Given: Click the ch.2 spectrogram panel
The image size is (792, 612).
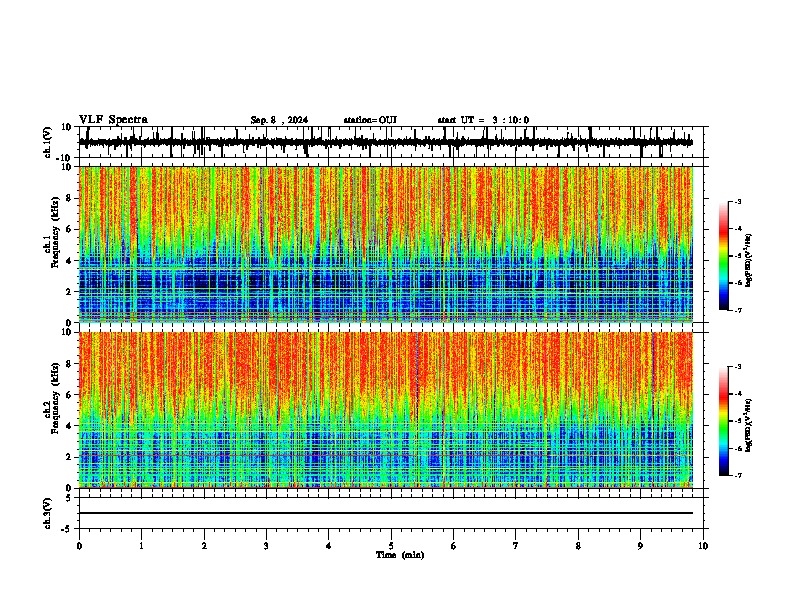Looking at the screenshot, I should pyautogui.click(x=386, y=410).
